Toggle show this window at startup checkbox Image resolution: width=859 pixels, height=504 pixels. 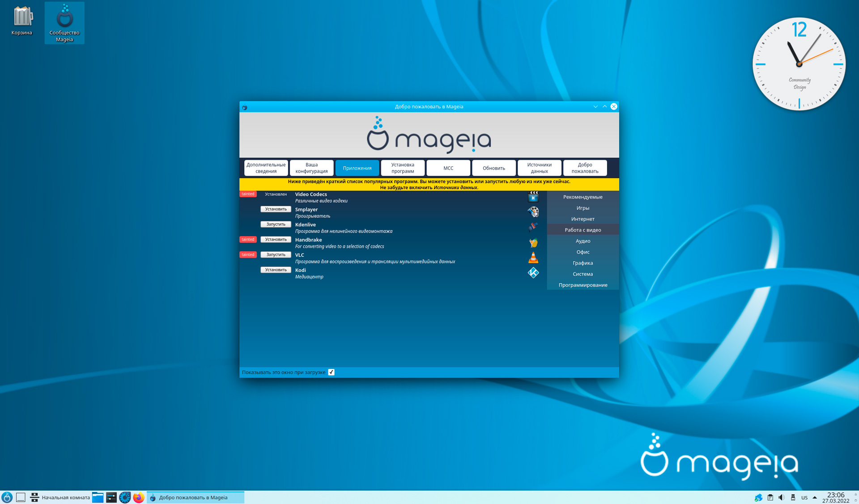point(331,372)
